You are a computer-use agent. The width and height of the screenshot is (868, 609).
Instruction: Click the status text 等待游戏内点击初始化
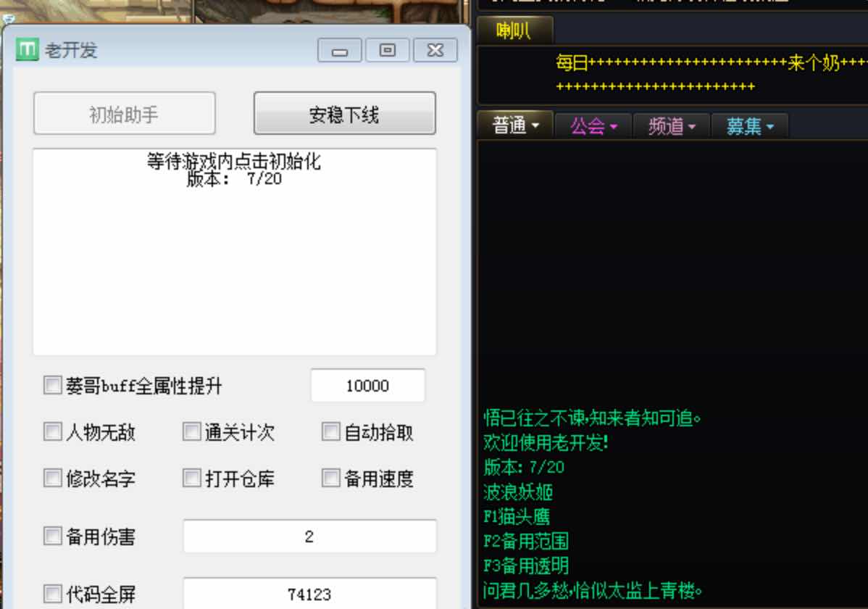233,161
